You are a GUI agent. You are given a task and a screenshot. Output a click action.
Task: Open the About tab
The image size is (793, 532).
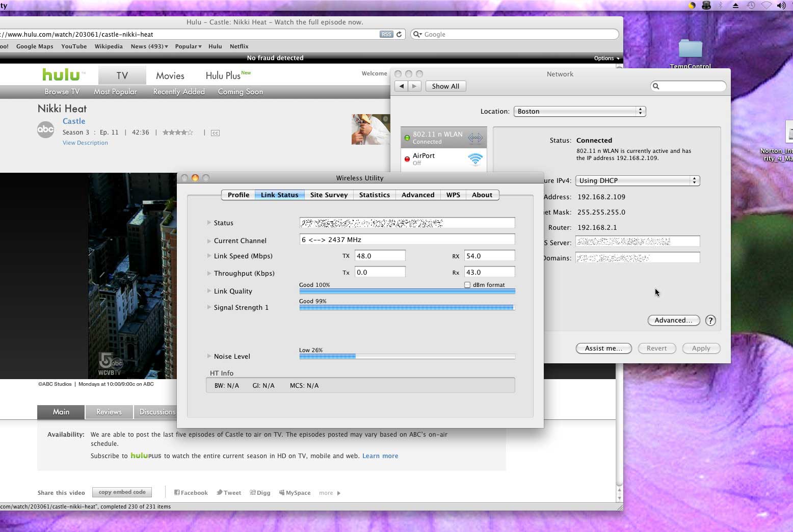coord(482,195)
